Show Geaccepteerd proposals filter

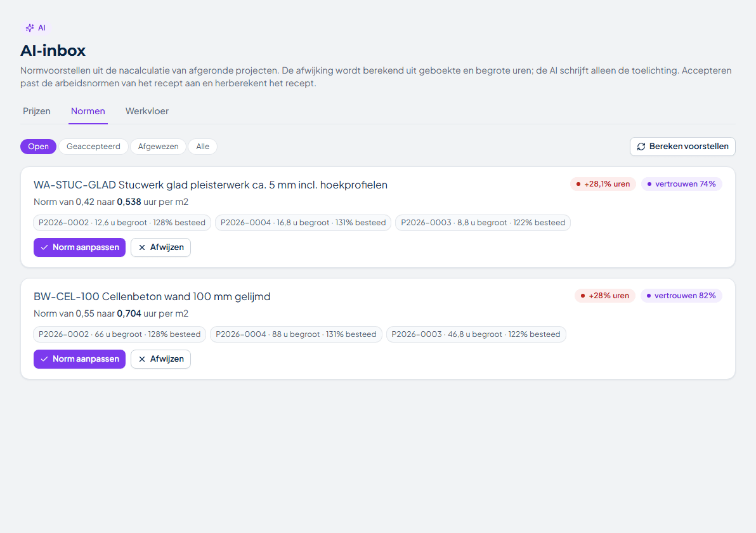(x=93, y=147)
